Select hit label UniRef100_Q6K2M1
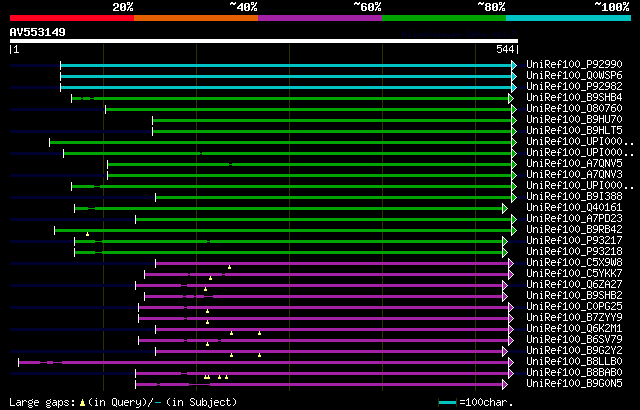The height and width of the screenshot is (410, 640). coord(574,329)
